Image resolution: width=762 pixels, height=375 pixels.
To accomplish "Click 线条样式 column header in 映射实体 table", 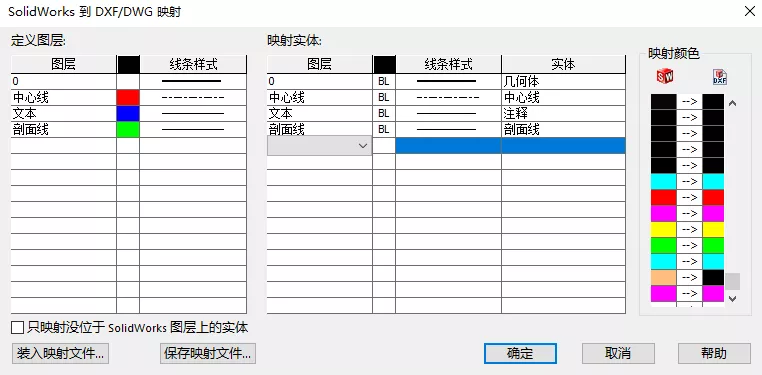I will click(x=449, y=64).
